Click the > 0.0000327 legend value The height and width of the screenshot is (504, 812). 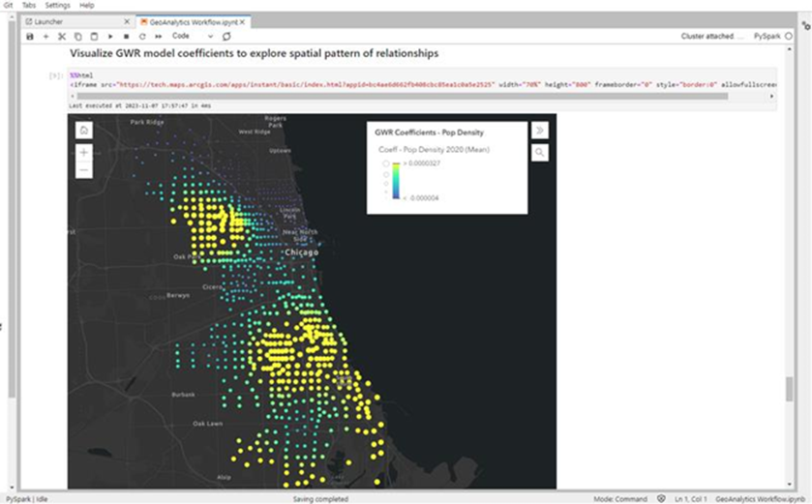pyautogui.click(x=421, y=163)
